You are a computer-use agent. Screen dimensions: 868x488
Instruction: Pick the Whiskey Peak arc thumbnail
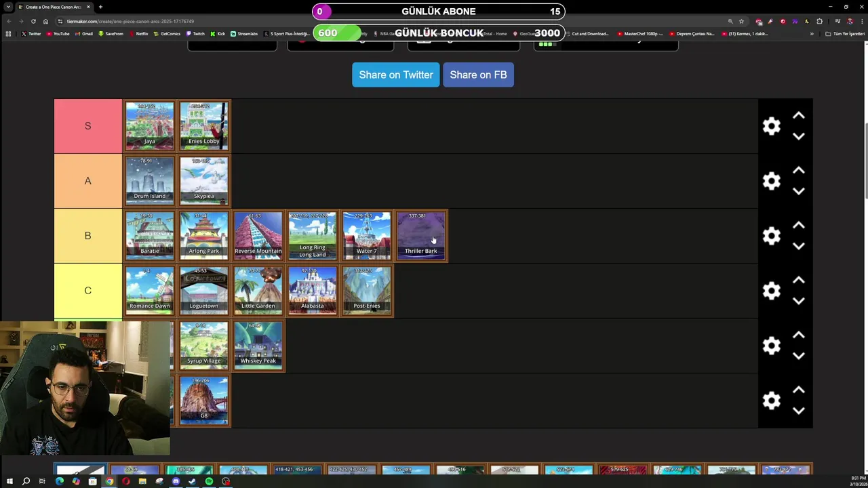click(x=258, y=346)
